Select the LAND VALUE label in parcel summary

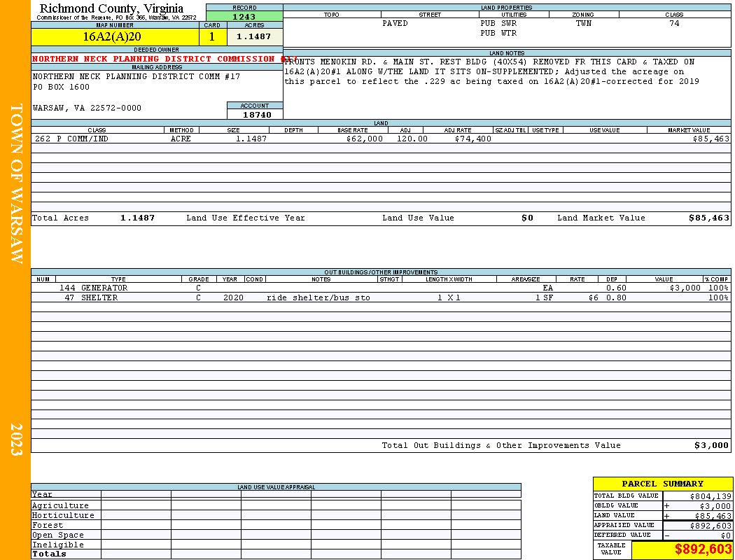tap(614, 515)
